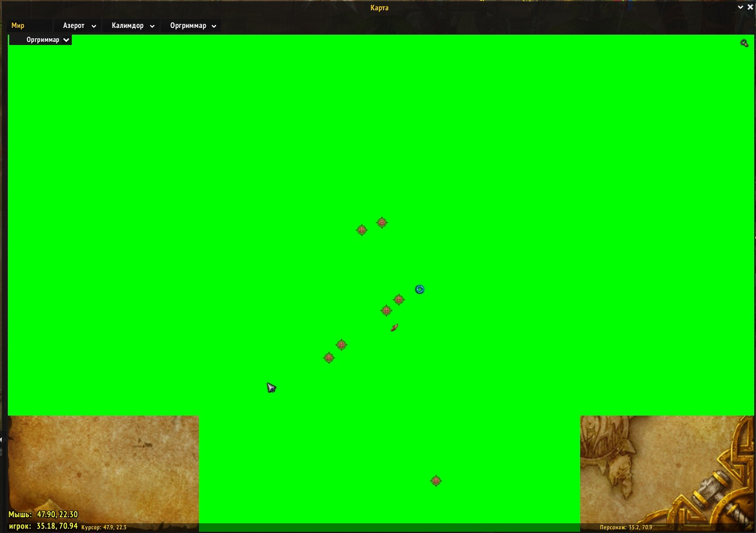Click the target marker up-right of the leftmost marker
Screen dimensions: 756x533
click(x=341, y=345)
